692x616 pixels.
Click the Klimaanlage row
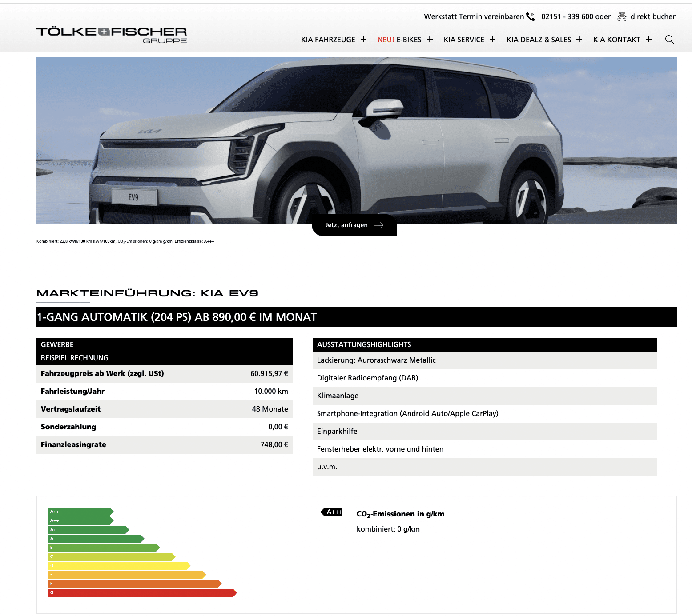(x=485, y=396)
